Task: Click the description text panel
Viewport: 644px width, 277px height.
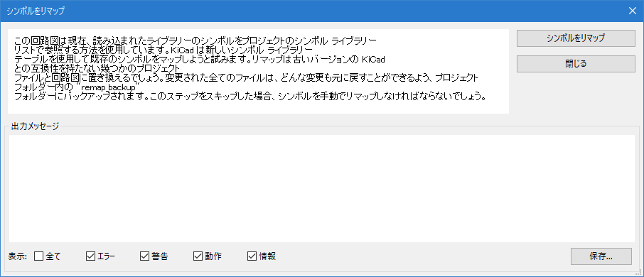Action: (x=258, y=71)
